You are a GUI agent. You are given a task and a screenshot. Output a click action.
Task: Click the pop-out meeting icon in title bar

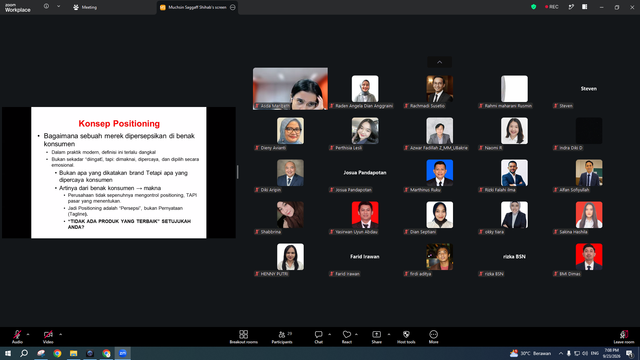(571, 7)
